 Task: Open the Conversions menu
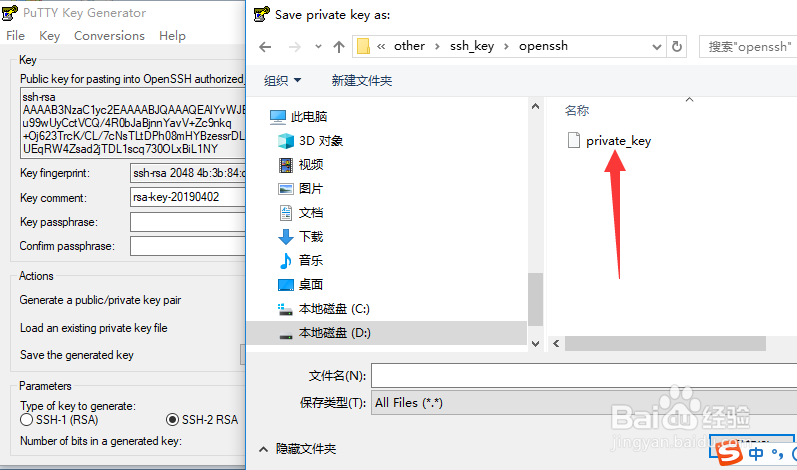[109, 36]
